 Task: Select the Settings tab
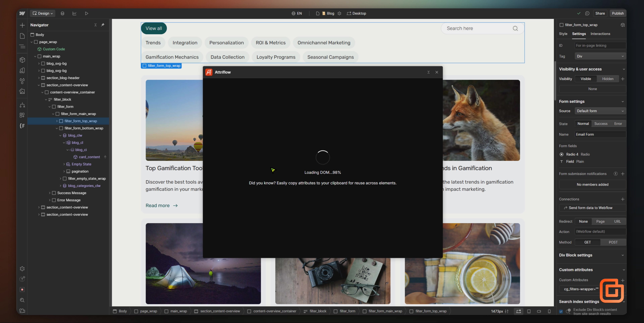pyautogui.click(x=579, y=34)
